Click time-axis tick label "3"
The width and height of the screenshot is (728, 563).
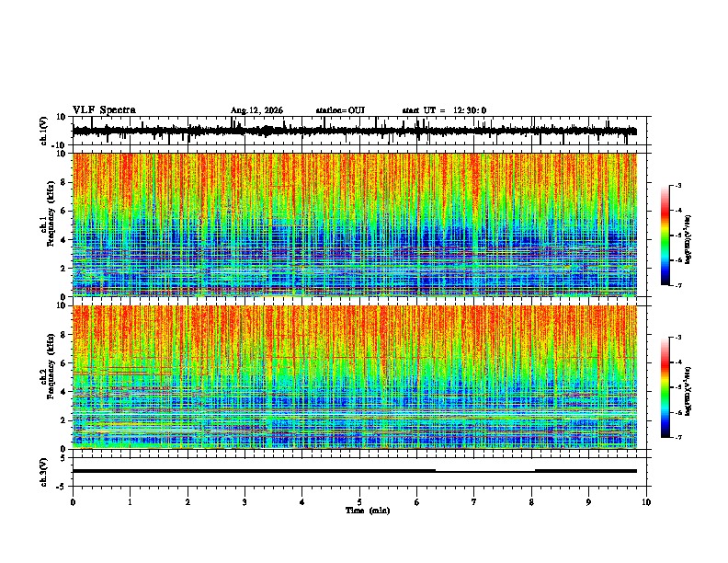tap(245, 502)
